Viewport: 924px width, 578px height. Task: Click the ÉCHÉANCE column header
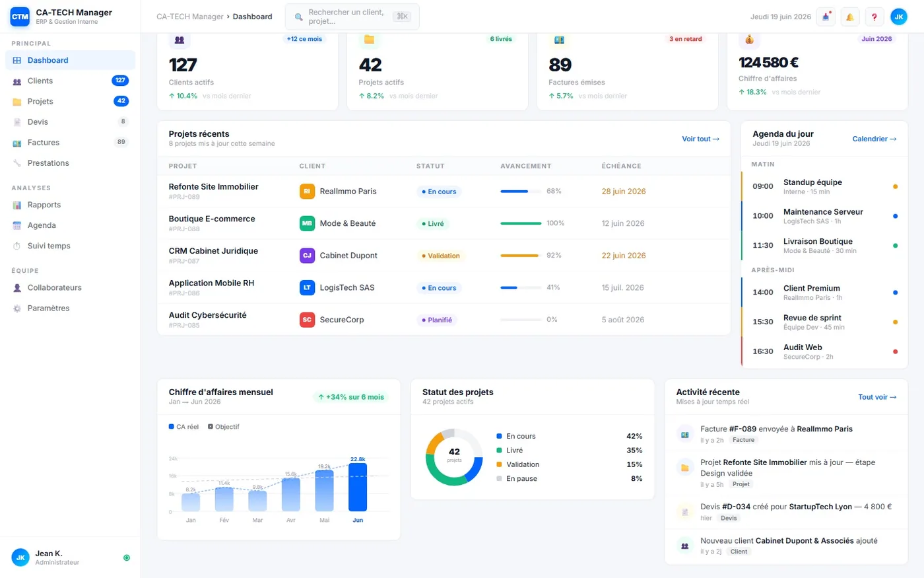(x=621, y=166)
